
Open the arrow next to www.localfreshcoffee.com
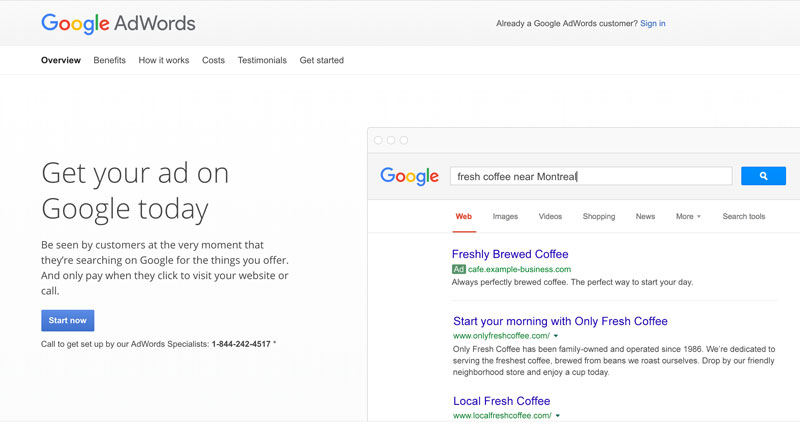click(x=558, y=416)
